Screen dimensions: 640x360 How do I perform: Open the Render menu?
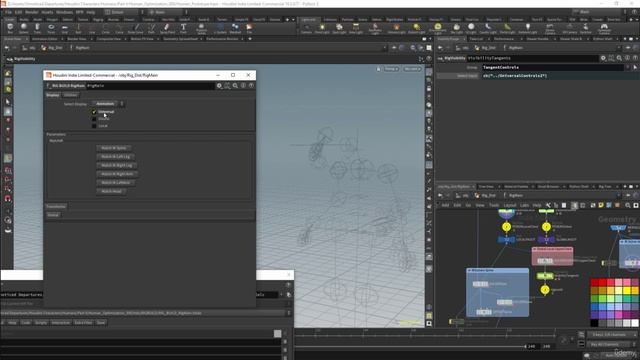tap(32, 12)
